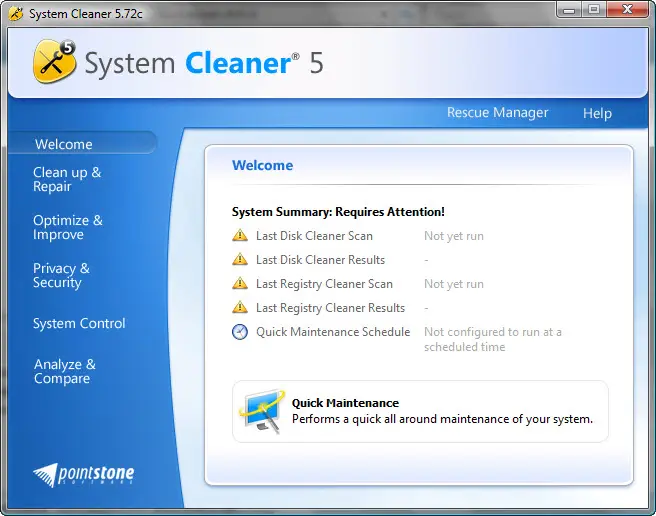Run Quick Maintenance of your system
This screenshot has width=656, height=516.
coord(420,411)
